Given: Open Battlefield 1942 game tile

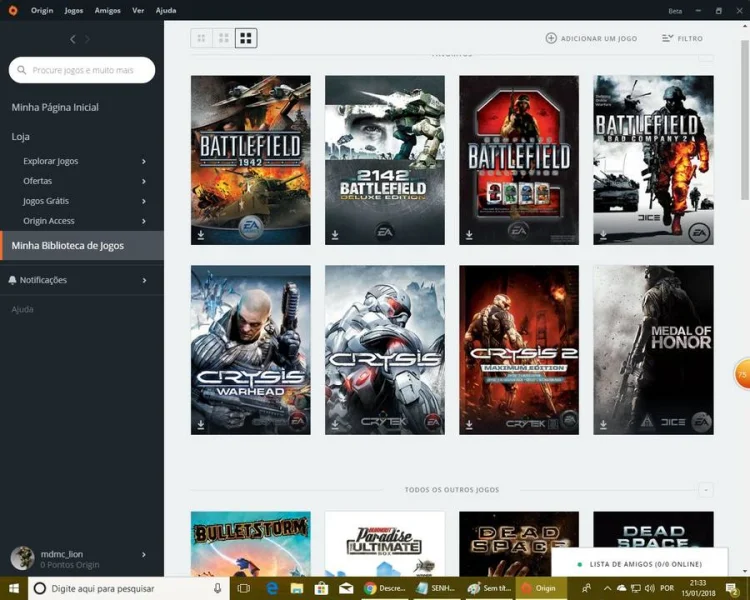Looking at the screenshot, I should coord(251,160).
